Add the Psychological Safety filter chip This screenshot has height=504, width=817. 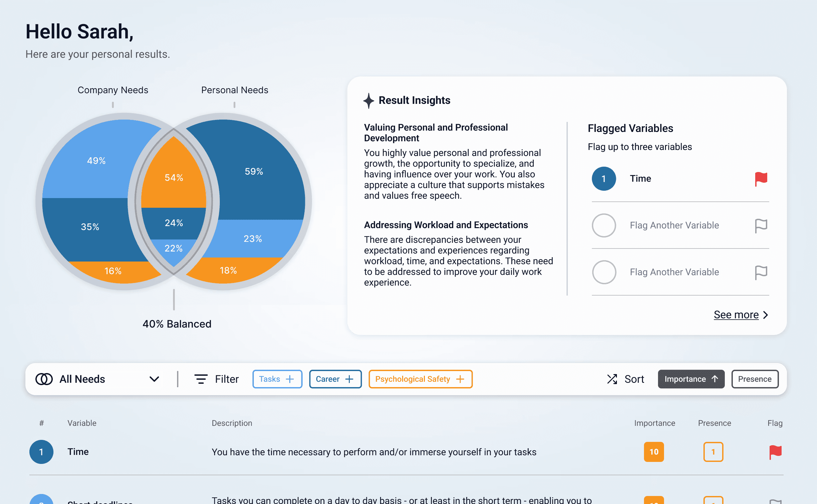coord(421,379)
